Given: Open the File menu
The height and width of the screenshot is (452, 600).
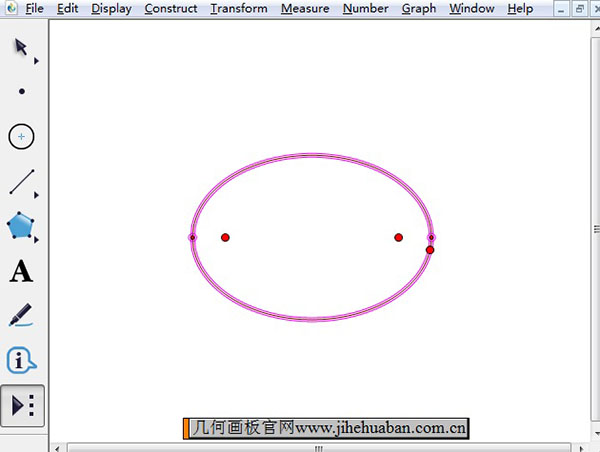Looking at the screenshot, I should coord(34,8).
